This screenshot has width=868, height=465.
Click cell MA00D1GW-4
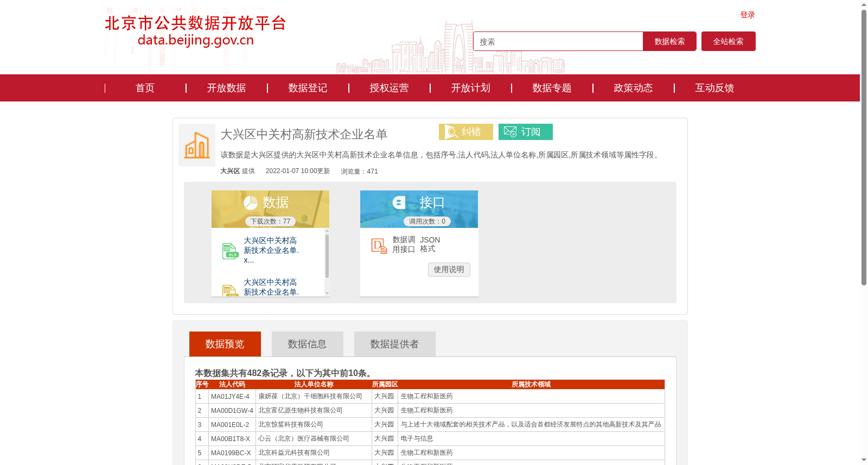click(232, 411)
